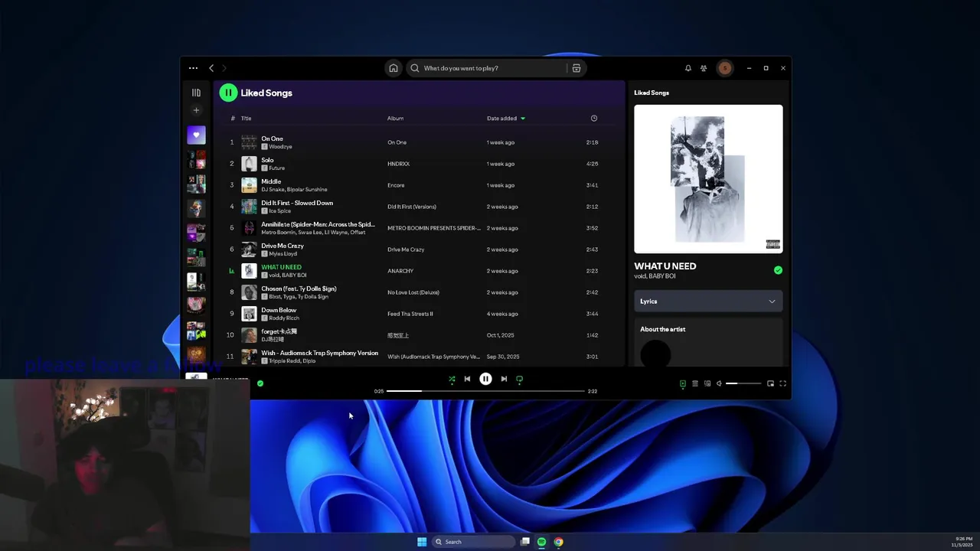Viewport: 980px width, 551px height.
Task: Open Friend Activity icon
Action: pos(704,68)
